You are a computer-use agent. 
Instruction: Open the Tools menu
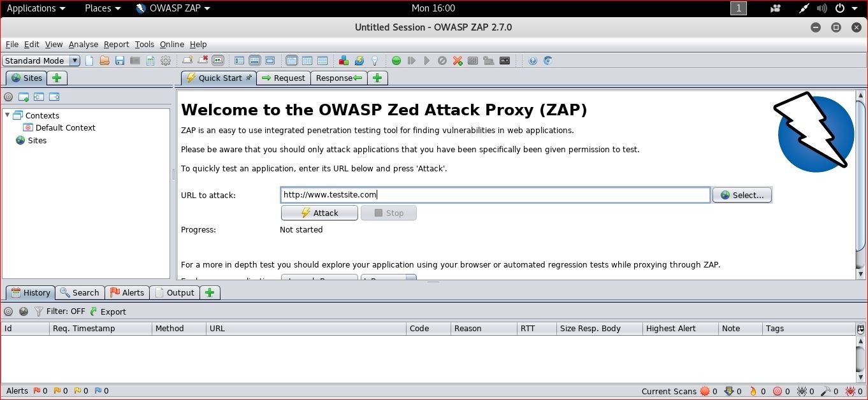tap(145, 44)
